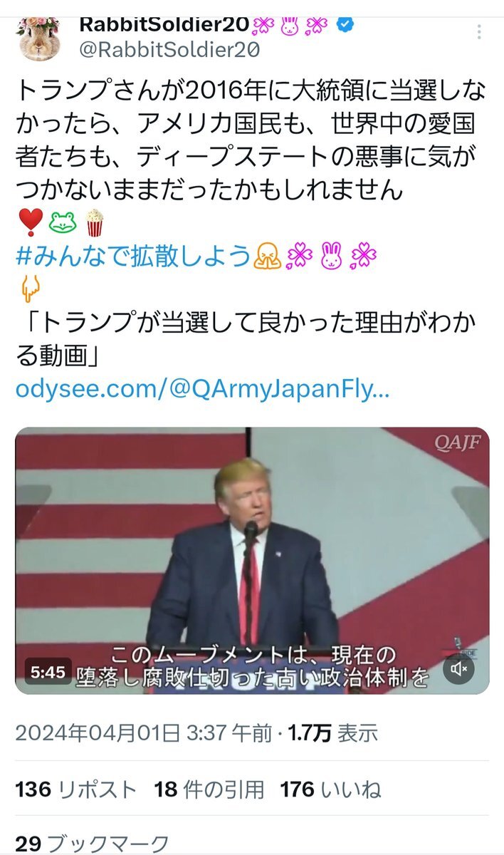Unmute the video with speaker icon
This screenshot has height=855, width=504.
[459, 668]
